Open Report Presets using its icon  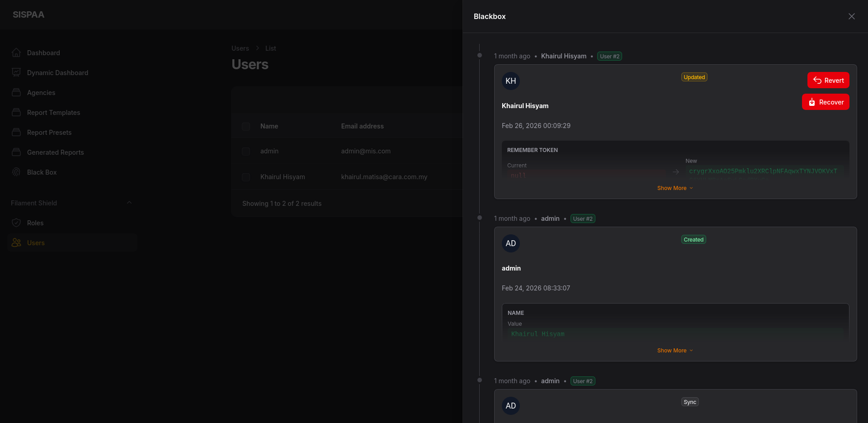tap(16, 132)
